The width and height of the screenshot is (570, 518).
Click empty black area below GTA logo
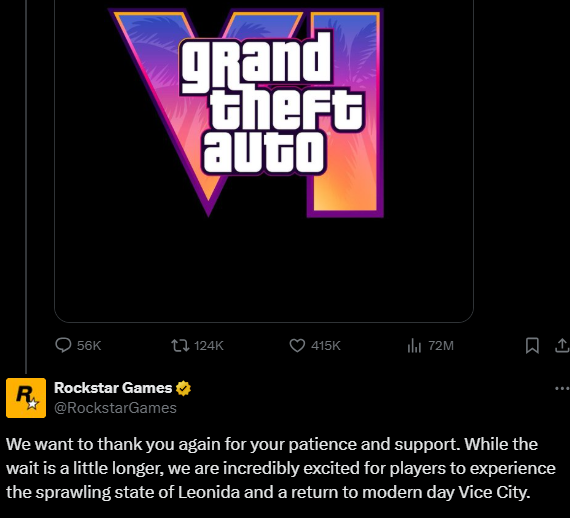click(264, 269)
